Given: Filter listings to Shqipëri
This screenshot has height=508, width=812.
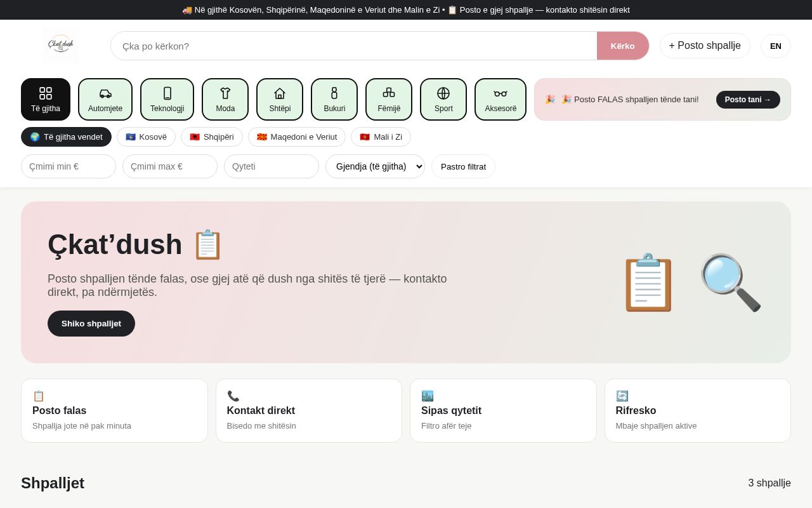Looking at the screenshot, I should pos(212,137).
